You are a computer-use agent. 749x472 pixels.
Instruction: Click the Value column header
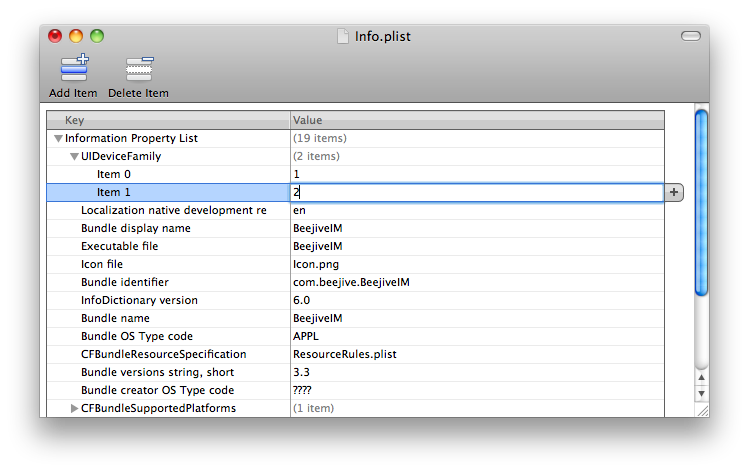coord(477,120)
